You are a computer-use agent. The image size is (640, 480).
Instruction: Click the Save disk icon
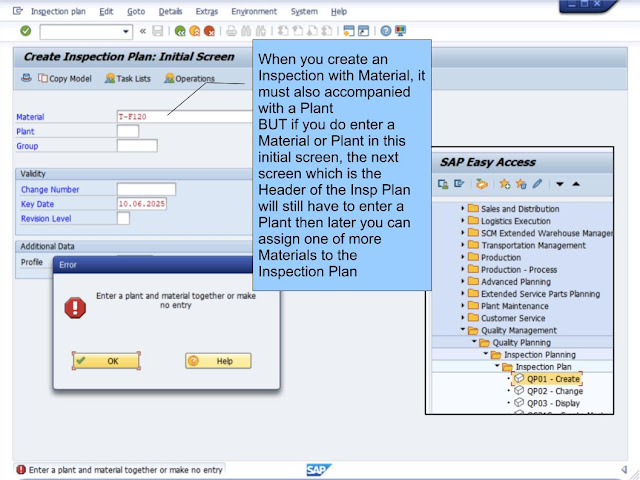tap(158, 31)
